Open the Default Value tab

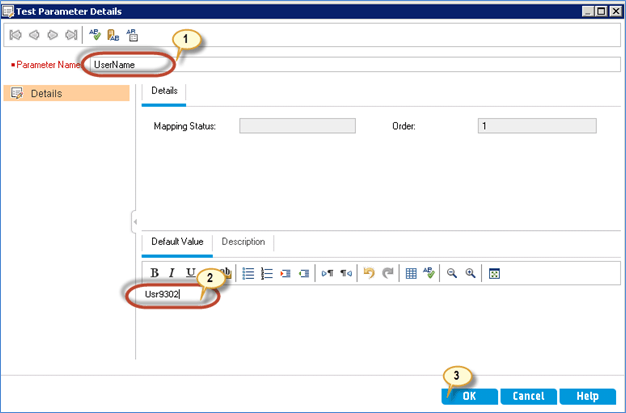[177, 242]
